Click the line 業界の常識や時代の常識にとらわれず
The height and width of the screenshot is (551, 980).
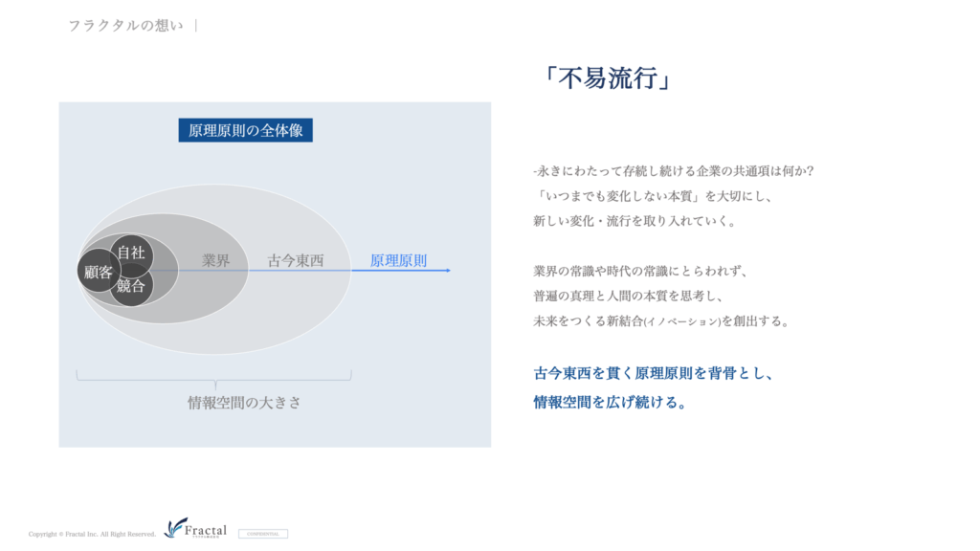tap(639, 271)
